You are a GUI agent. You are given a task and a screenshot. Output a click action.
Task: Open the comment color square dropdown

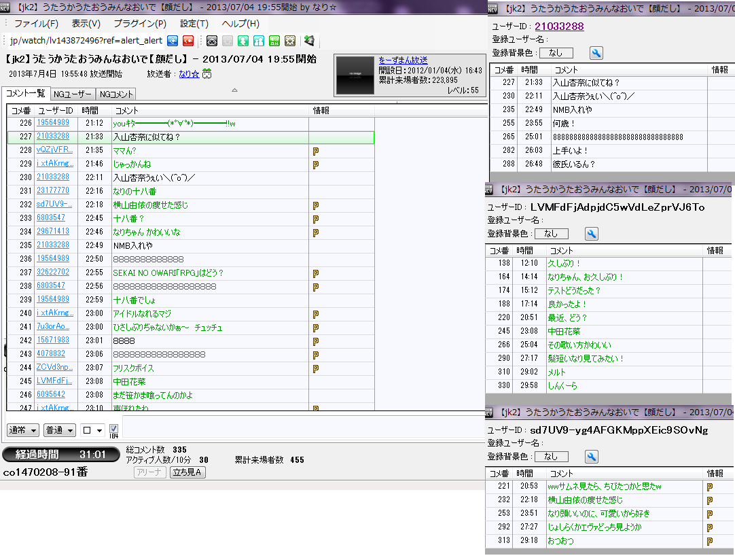pos(92,430)
